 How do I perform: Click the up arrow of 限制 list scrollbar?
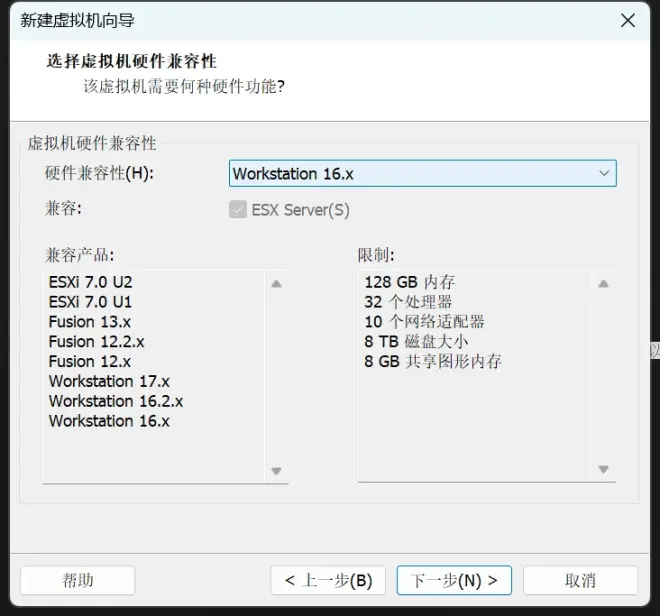[603, 283]
